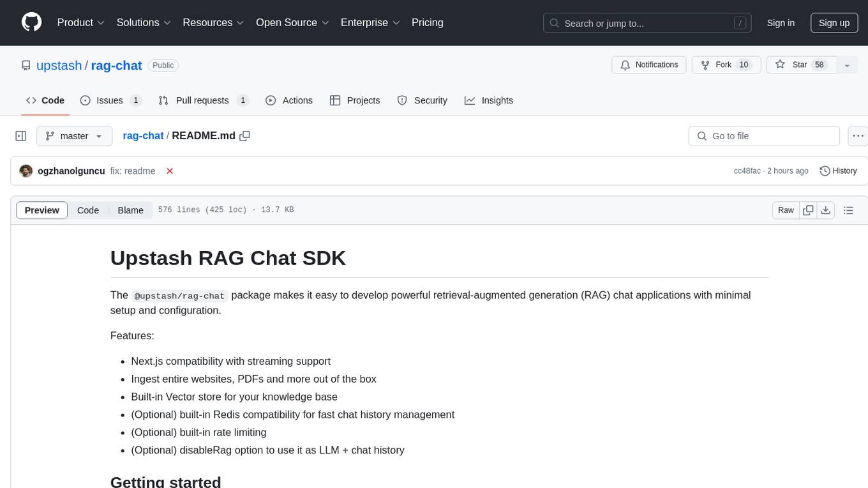Open the Pricing page
The image size is (868, 488).
(428, 22)
